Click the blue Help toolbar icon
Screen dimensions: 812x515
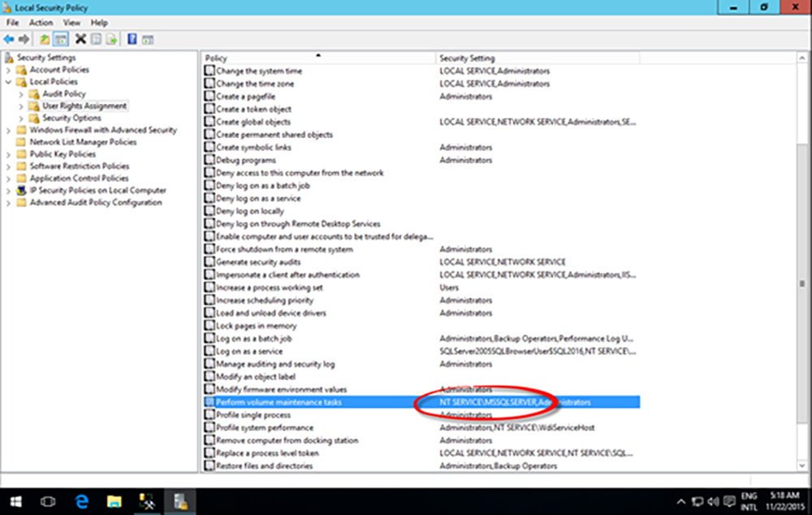[x=132, y=39]
